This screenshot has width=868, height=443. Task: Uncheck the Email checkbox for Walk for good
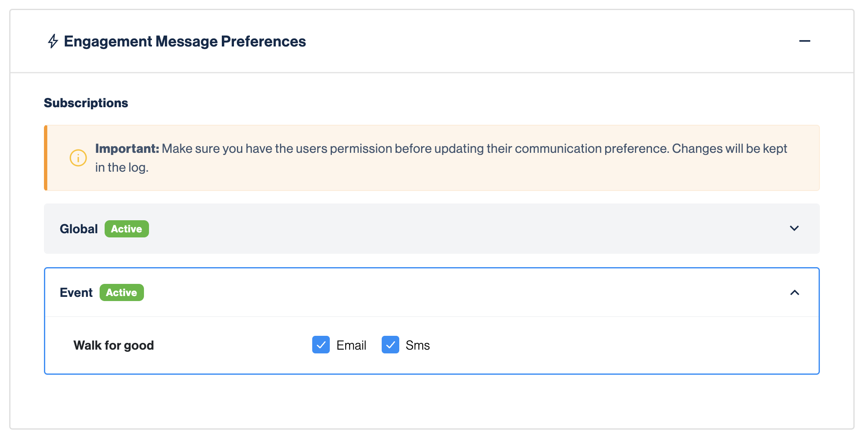coord(321,345)
